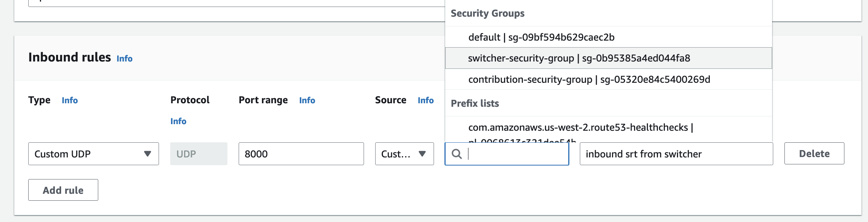
Task: Expand the Custom UDP type dropdown
Action: pos(94,154)
